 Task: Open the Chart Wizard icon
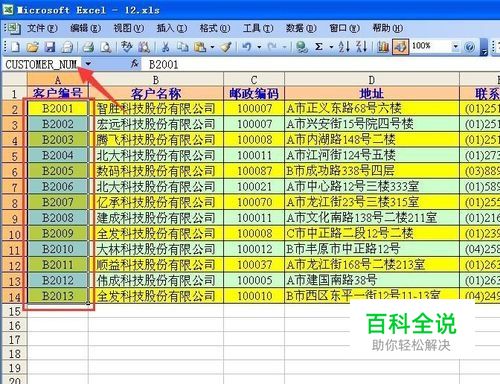(383, 47)
